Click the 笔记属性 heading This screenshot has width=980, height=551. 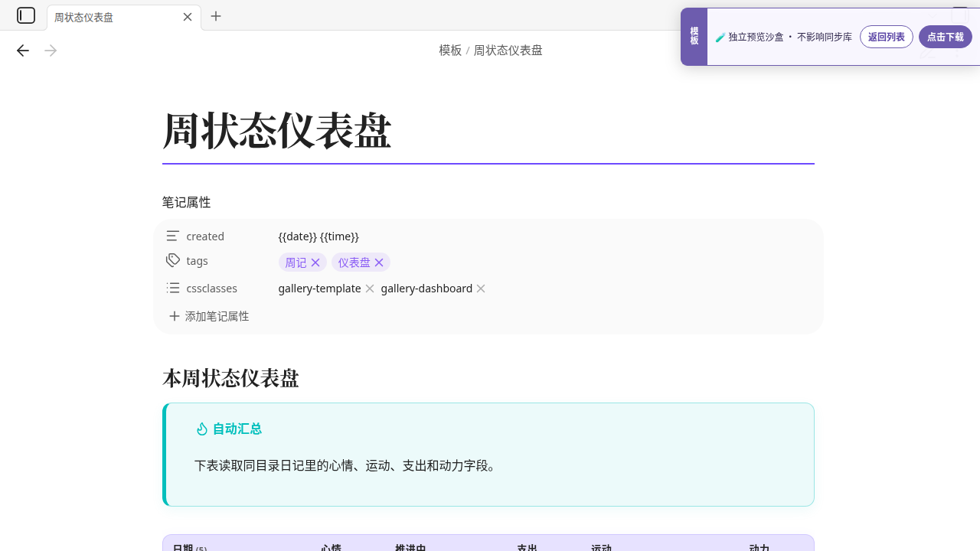[186, 203]
